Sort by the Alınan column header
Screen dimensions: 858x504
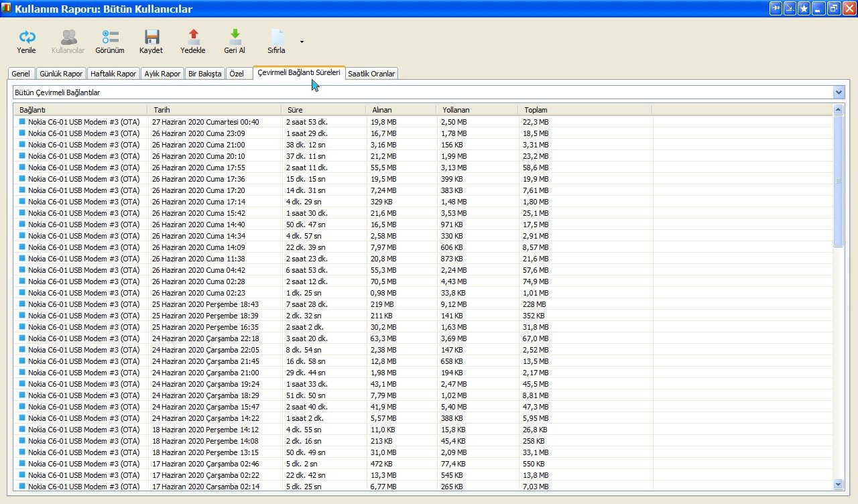pyautogui.click(x=400, y=110)
